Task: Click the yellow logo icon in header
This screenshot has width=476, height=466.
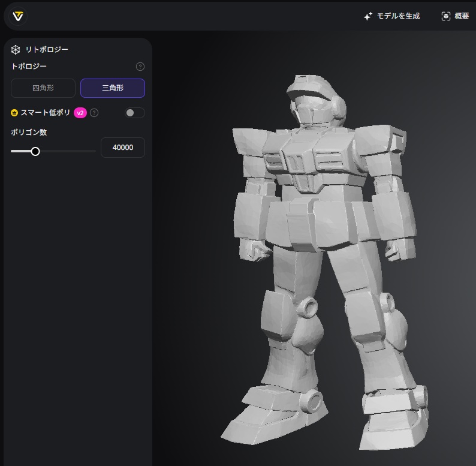Action: (x=19, y=16)
